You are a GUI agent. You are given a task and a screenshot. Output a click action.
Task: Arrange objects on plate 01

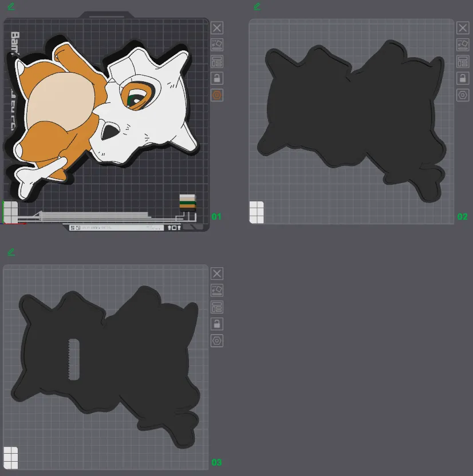pyautogui.click(x=217, y=61)
